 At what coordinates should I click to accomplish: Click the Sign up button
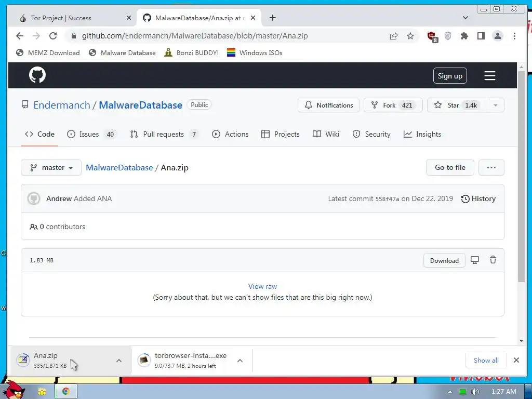[450, 76]
